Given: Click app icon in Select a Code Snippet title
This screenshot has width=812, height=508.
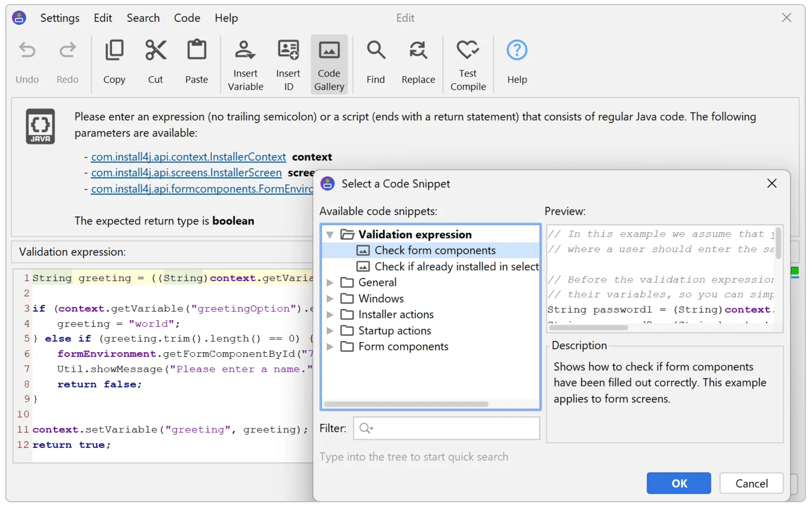Looking at the screenshot, I should pos(328,183).
